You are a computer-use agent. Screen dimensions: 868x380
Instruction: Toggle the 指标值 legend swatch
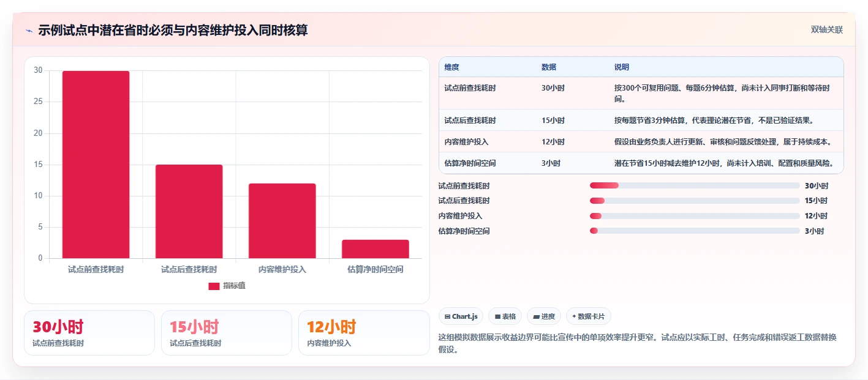point(214,286)
